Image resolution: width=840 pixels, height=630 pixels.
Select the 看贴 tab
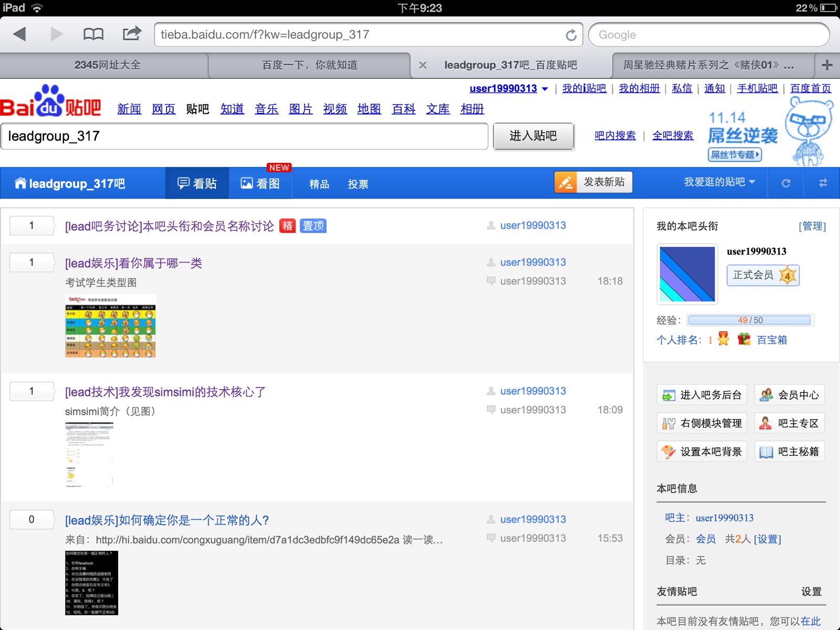pos(197,183)
